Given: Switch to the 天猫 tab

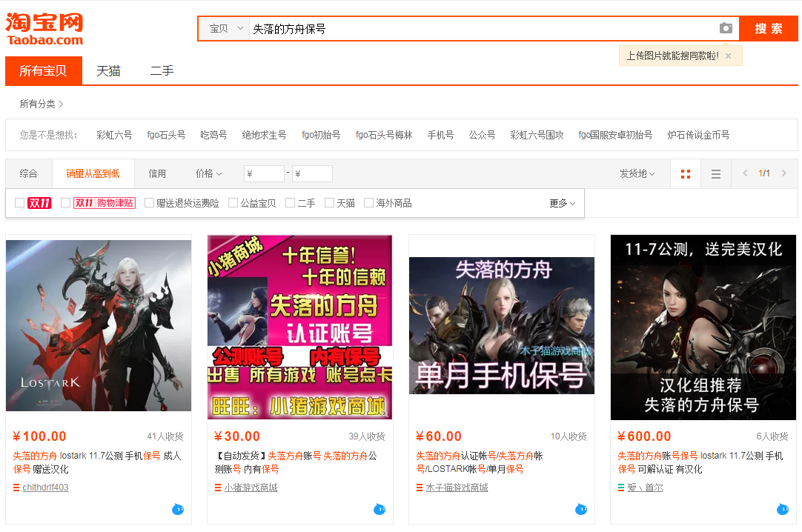Looking at the screenshot, I should [x=108, y=70].
